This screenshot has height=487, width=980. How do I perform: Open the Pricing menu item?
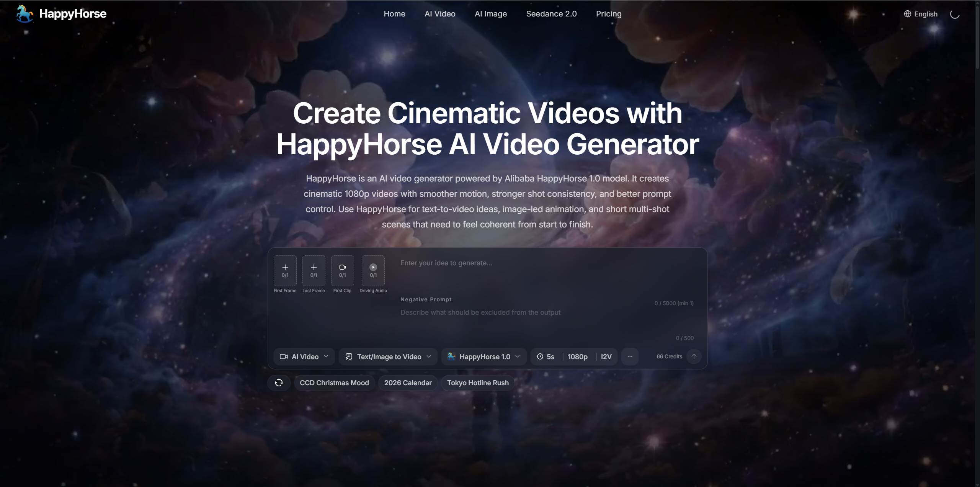pos(608,14)
